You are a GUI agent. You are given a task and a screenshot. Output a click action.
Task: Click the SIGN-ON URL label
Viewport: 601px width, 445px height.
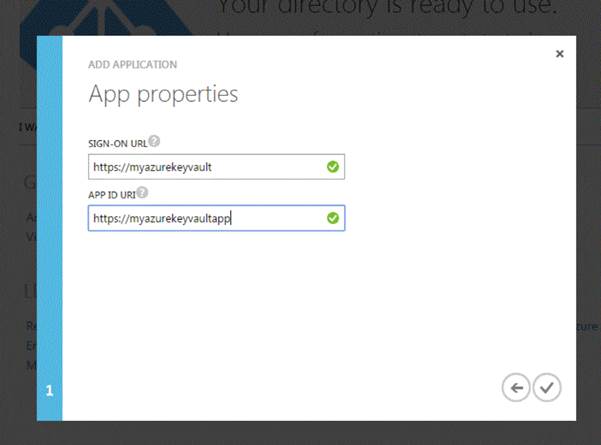[x=118, y=144]
